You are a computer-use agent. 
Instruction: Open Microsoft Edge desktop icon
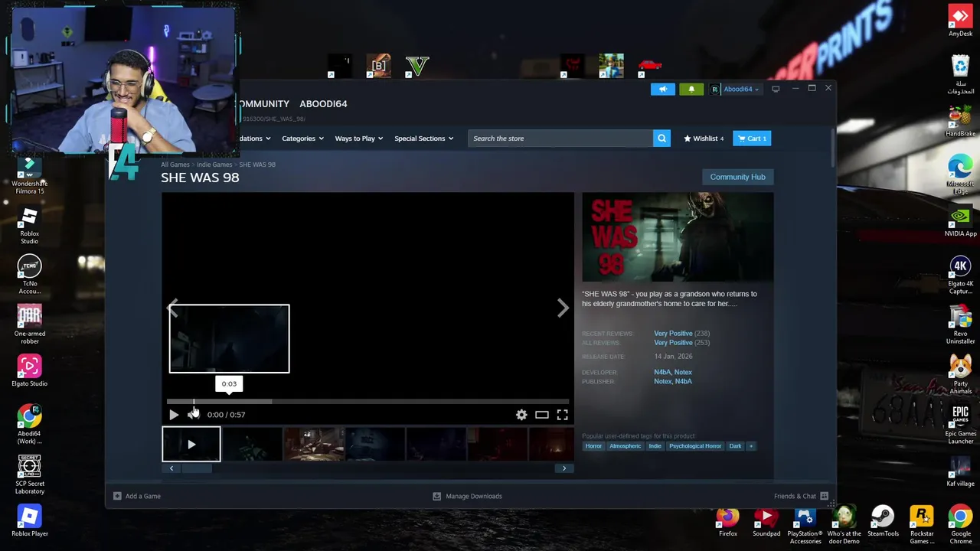[x=960, y=174]
